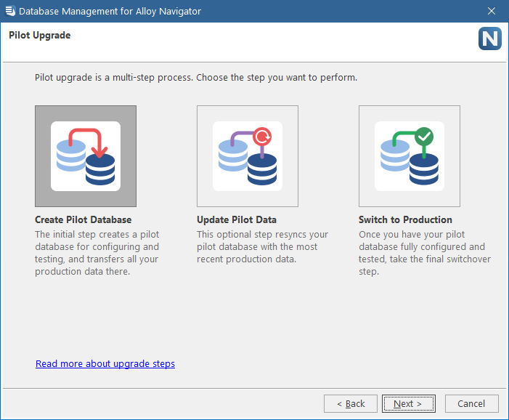509x420 pixels.
Task: Click the 'Switch to Production' heading
Action: click(405, 219)
